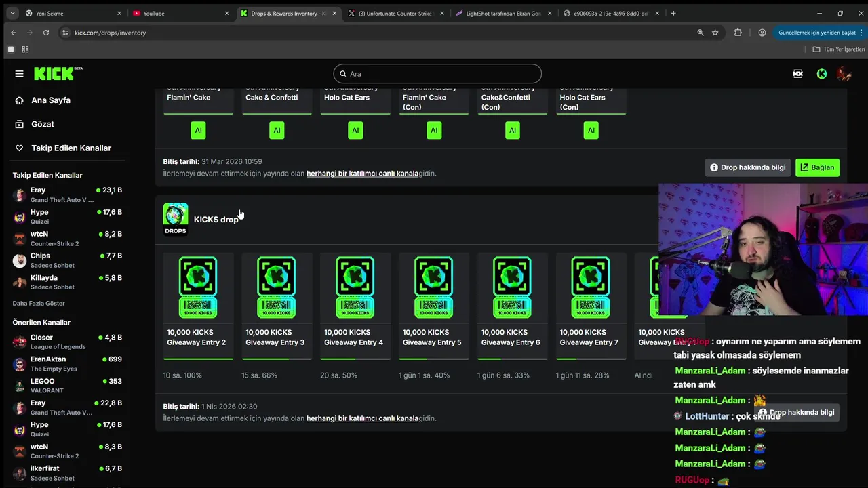Viewport: 868px width, 488px height.
Task: Switch to e906093a browser tab
Action: pos(612,13)
